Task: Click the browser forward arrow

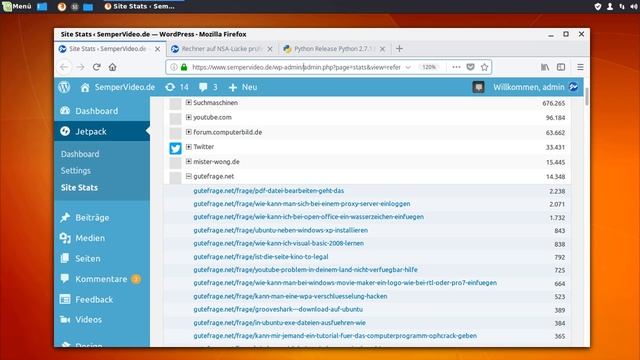Action: pos(80,67)
